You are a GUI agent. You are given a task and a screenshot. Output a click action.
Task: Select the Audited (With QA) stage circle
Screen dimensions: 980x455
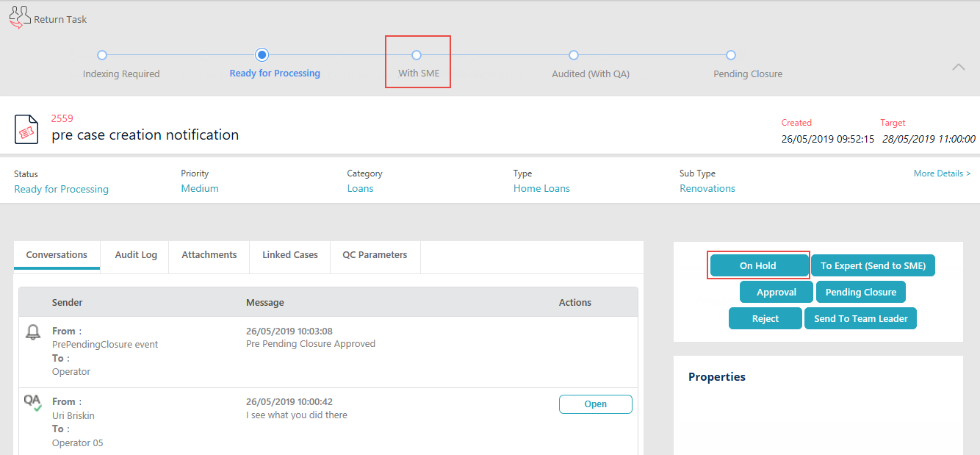[x=574, y=55]
